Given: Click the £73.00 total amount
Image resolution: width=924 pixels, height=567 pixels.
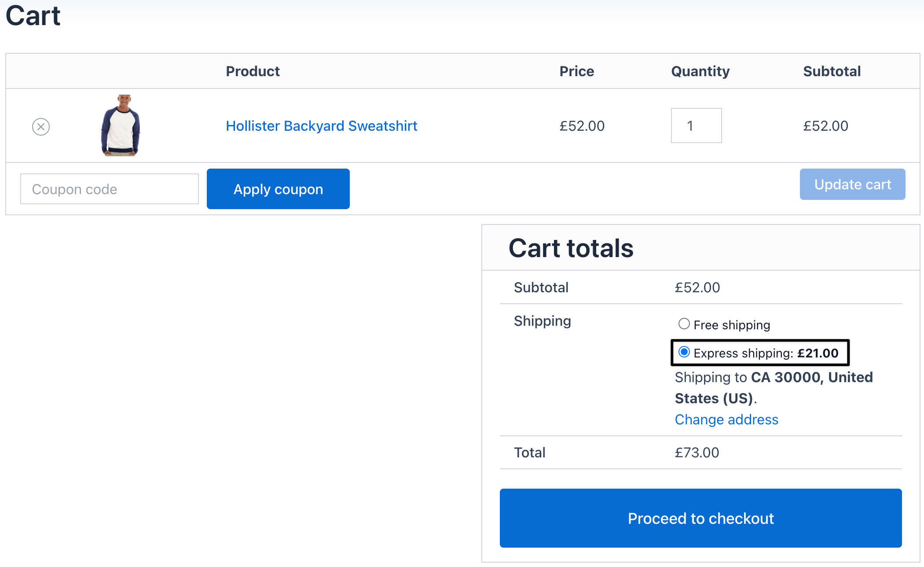Looking at the screenshot, I should [697, 453].
